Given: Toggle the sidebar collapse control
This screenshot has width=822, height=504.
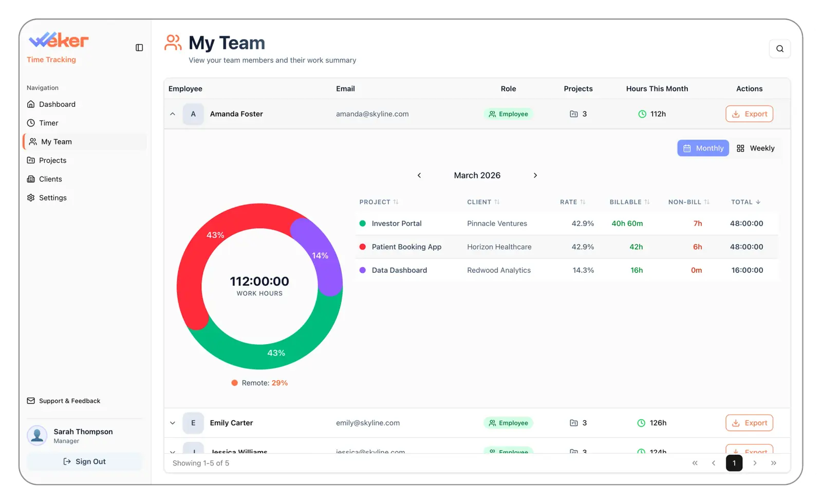Looking at the screenshot, I should (139, 47).
